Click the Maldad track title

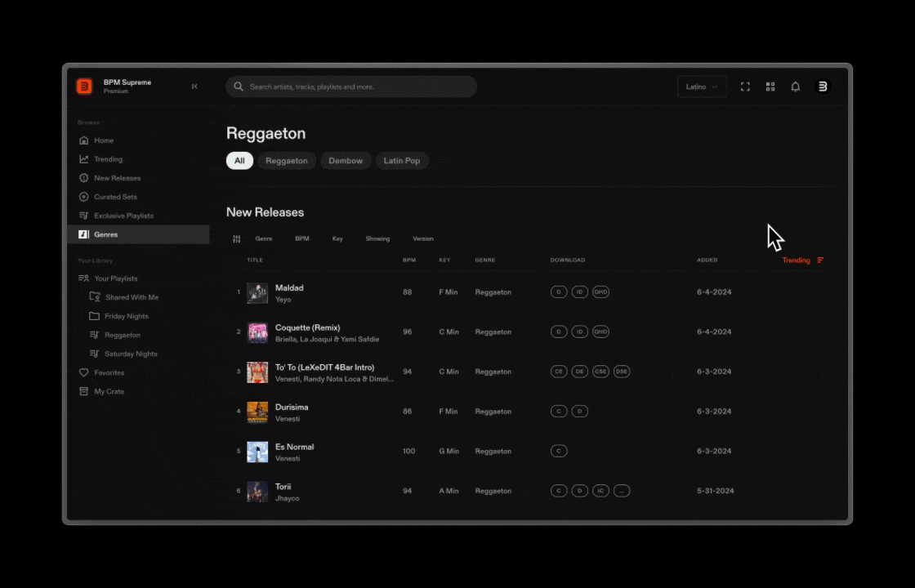[x=289, y=287]
